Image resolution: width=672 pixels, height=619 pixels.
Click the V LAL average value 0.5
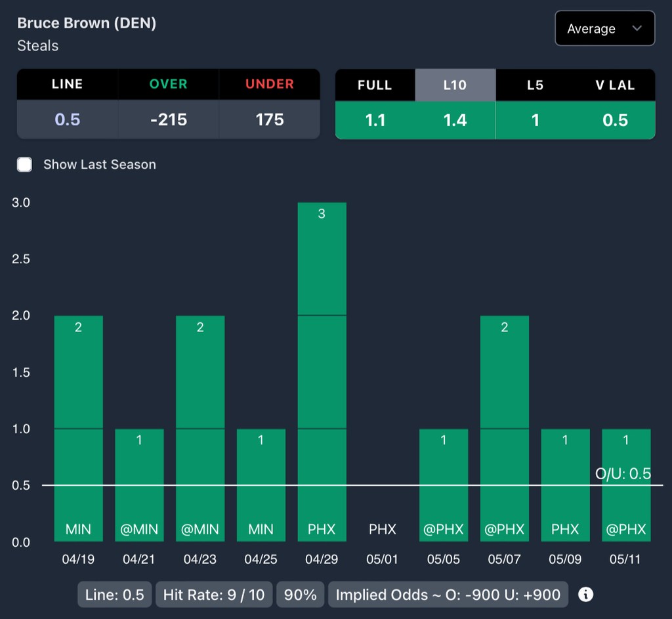coord(615,120)
